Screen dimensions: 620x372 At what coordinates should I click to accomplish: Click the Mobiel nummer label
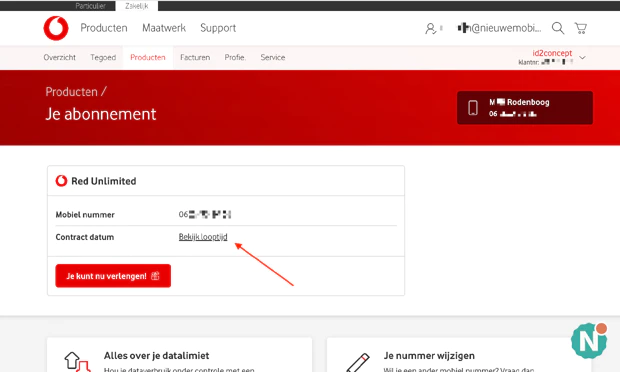pyautogui.click(x=85, y=215)
